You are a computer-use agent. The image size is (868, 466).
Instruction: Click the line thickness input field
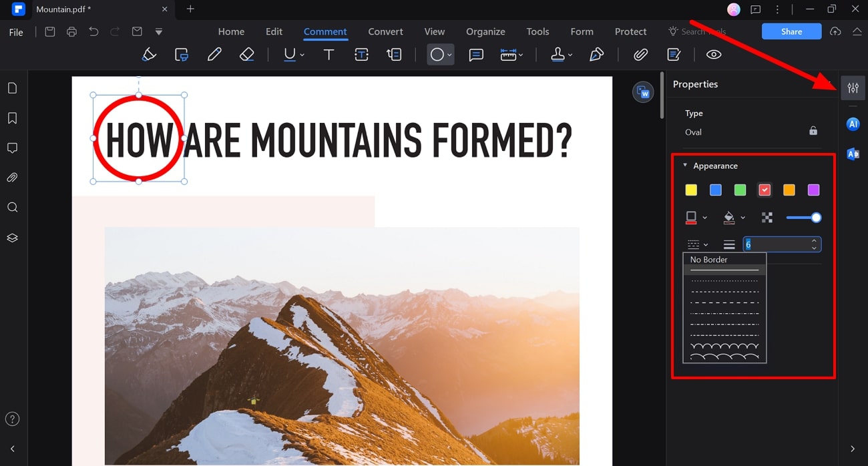point(782,245)
